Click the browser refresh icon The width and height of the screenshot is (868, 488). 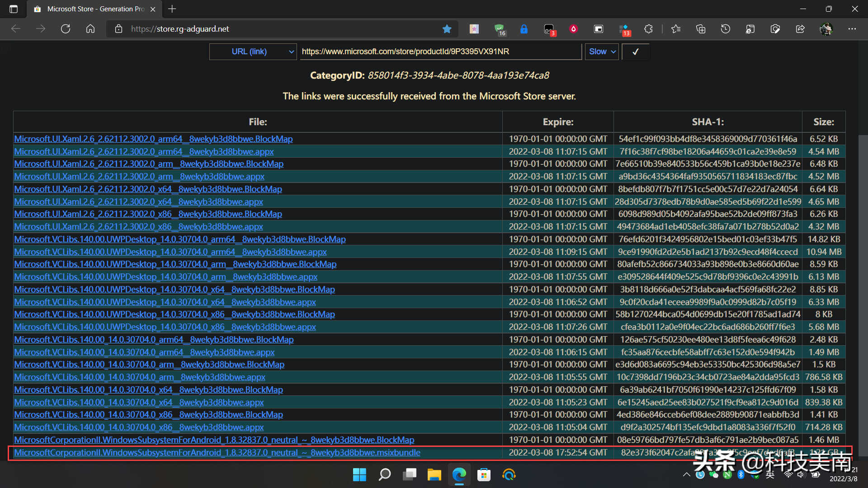(66, 29)
